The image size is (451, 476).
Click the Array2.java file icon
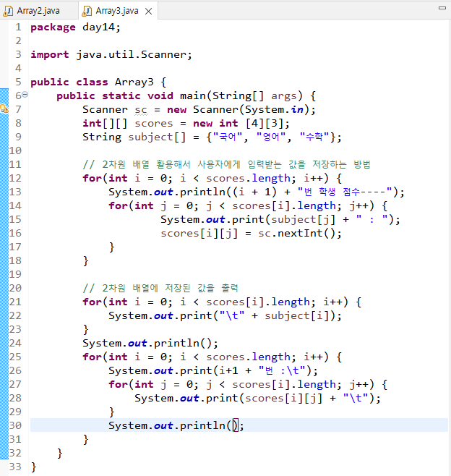[x=7, y=11]
